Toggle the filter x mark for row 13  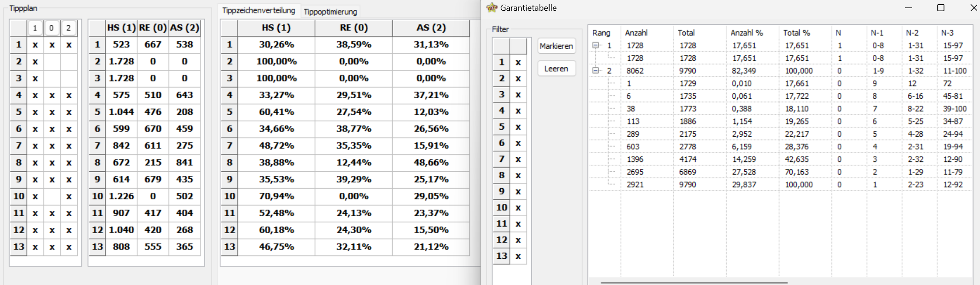click(518, 256)
